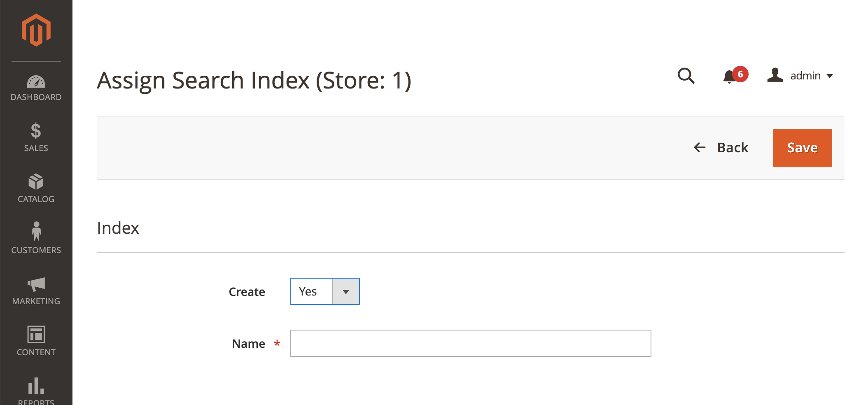
Task: Click inside the Name text field
Action: (470, 343)
